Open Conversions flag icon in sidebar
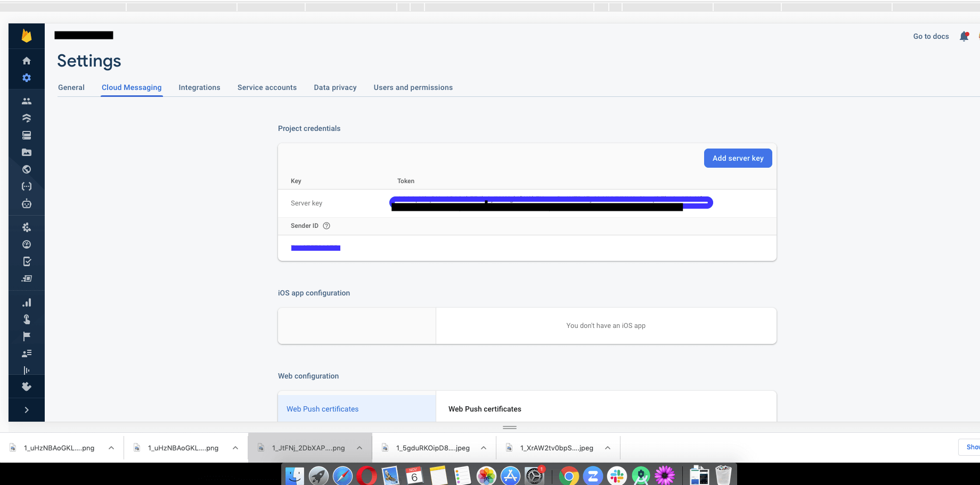This screenshot has height=485, width=980. (27, 336)
